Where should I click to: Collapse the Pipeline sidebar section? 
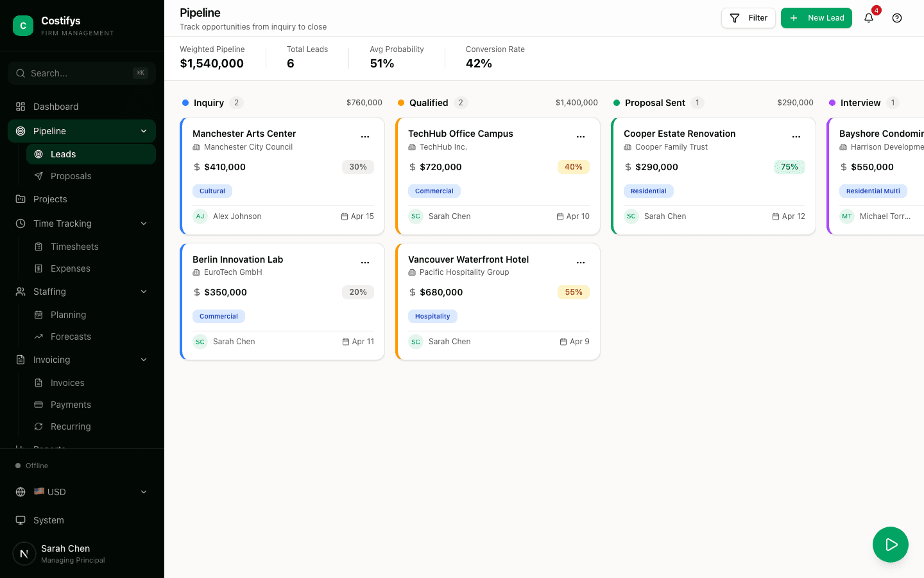144,130
